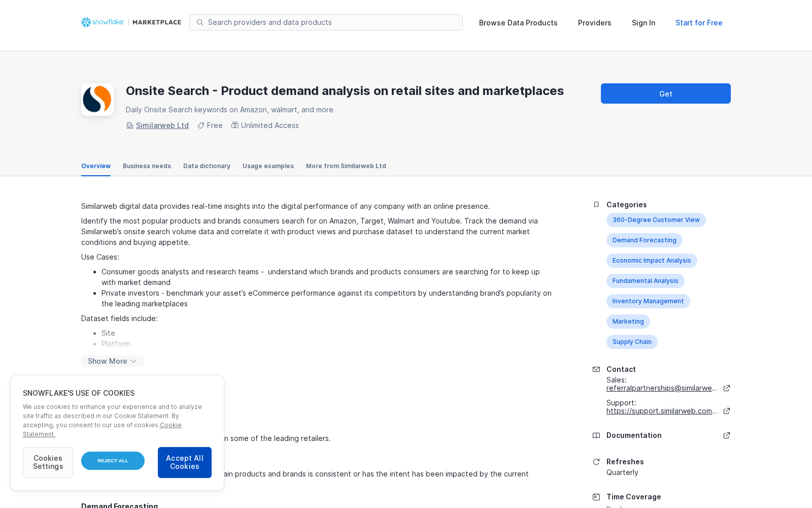Open the sales email external link icon
This screenshot has height=508, width=812.
[727, 388]
